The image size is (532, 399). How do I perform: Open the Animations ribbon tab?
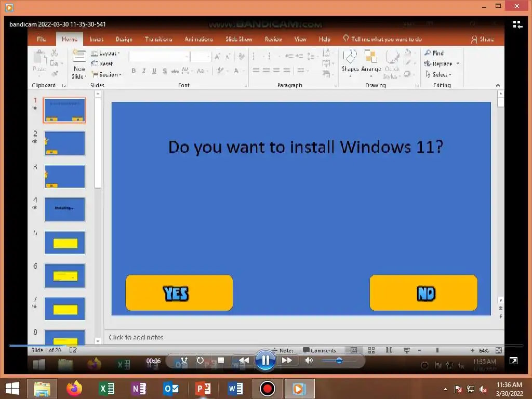click(x=199, y=39)
